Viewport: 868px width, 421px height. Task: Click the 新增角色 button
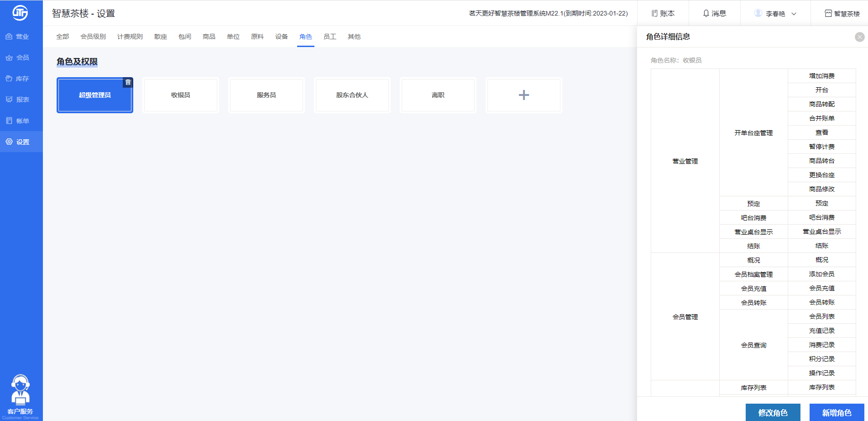click(837, 412)
